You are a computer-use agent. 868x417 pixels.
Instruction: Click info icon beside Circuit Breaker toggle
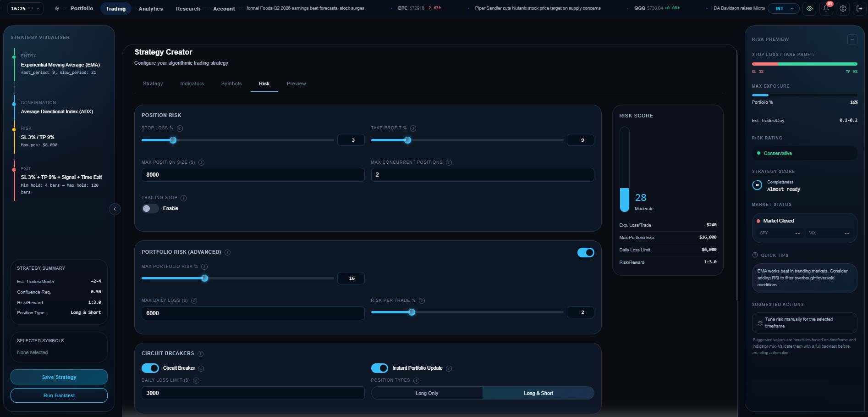pyautogui.click(x=201, y=368)
